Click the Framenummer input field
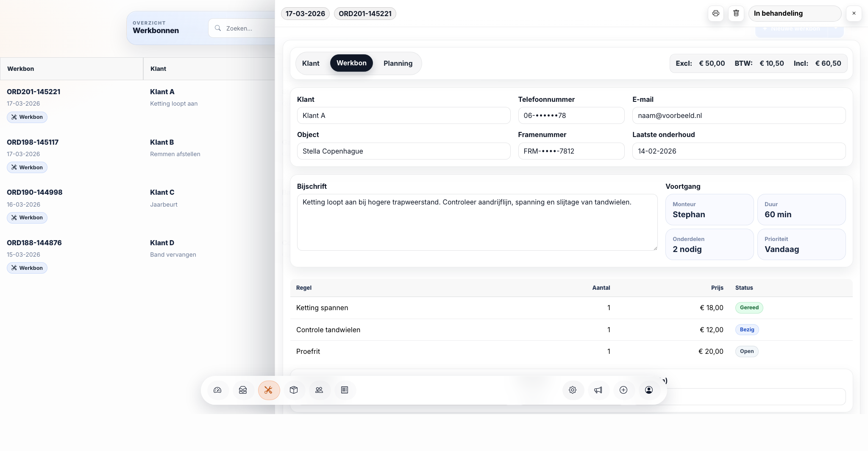 pos(571,151)
